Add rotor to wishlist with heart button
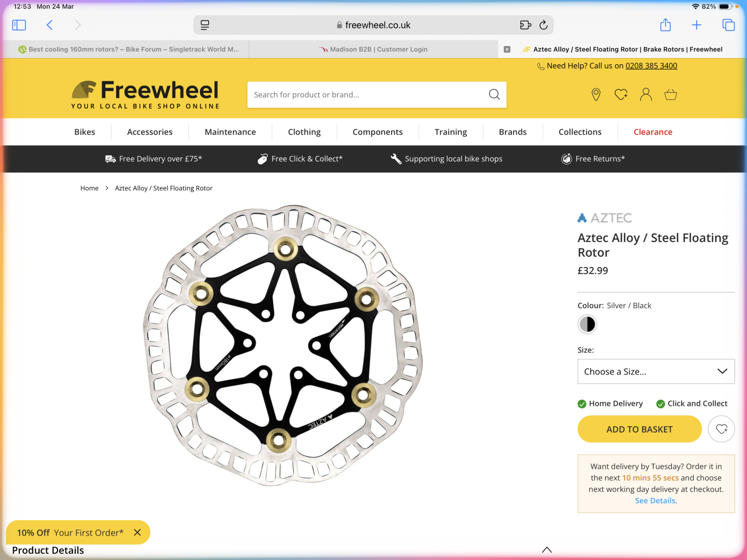Screen dimensions: 747x560 tap(721, 429)
